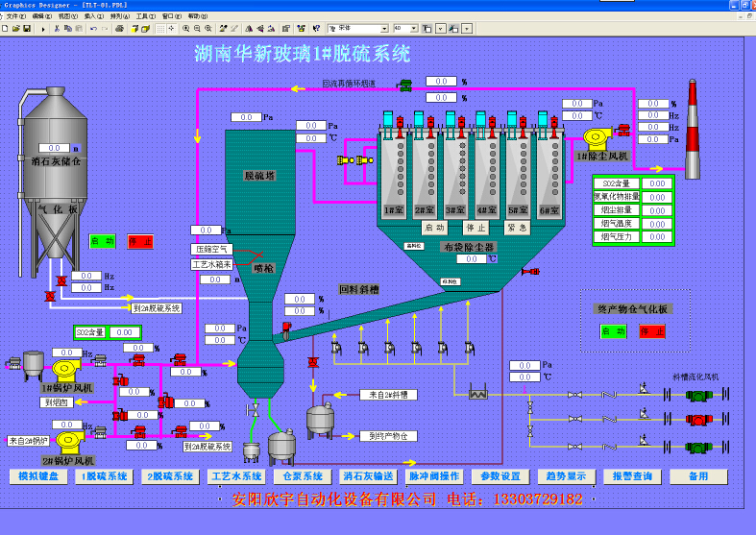
Task: Open the object properties toolbar icon
Action: [286, 29]
